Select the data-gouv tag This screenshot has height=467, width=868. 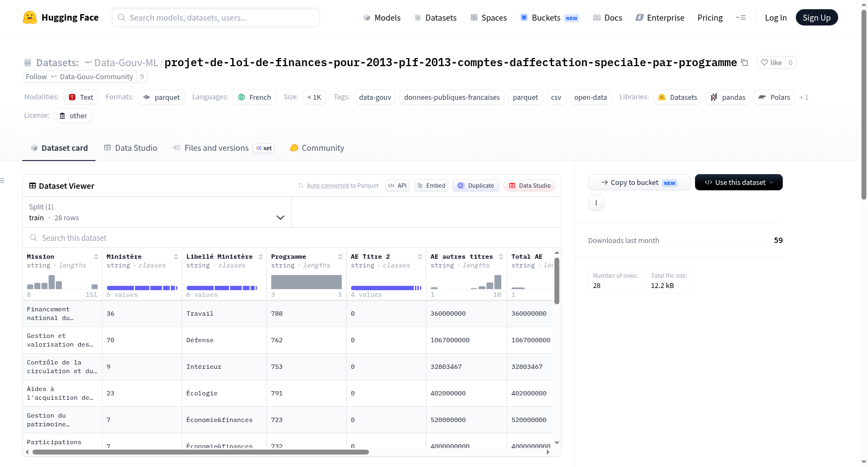375,97
